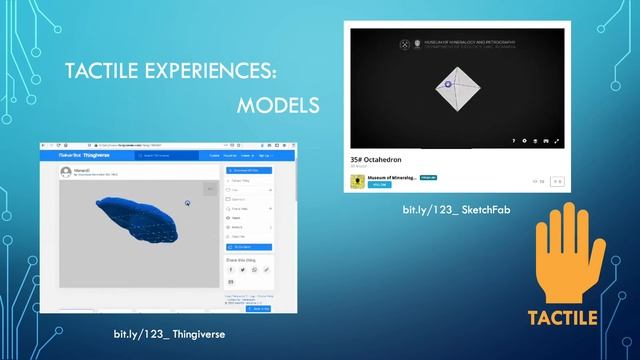Click the crossed-hammers museum logo in viewer
Image resolution: width=640 pixels, height=360 pixels.
(x=404, y=44)
